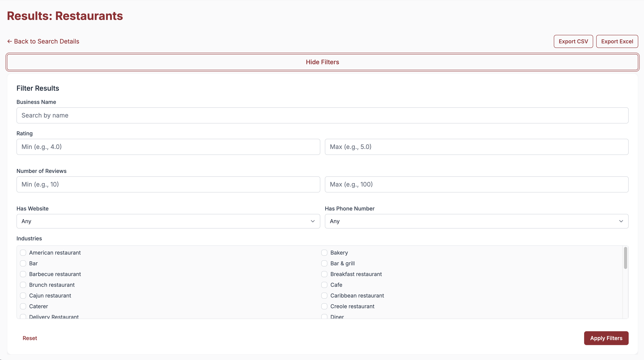Toggle the Caribbean restaurant checkbox
644x360 pixels.
[x=324, y=296]
